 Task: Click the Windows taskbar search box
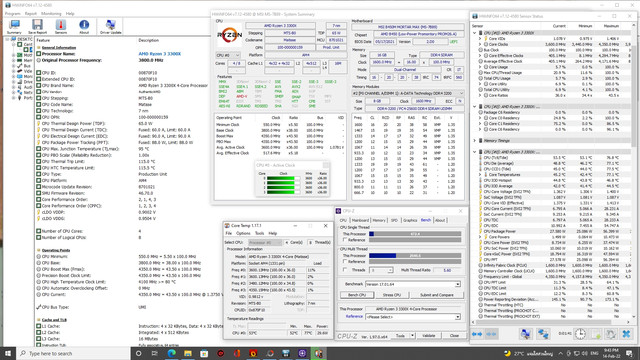pyautogui.click(x=73, y=353)
